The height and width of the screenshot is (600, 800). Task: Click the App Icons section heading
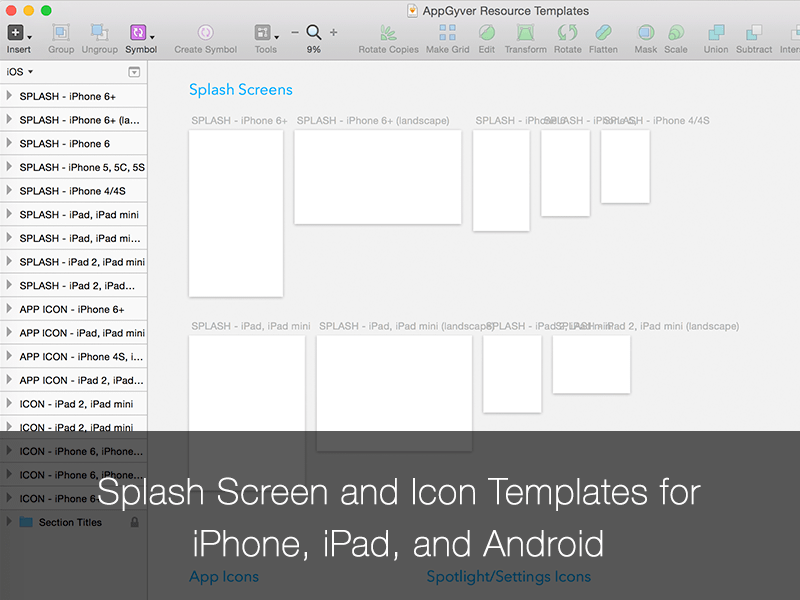click(224, 577)
